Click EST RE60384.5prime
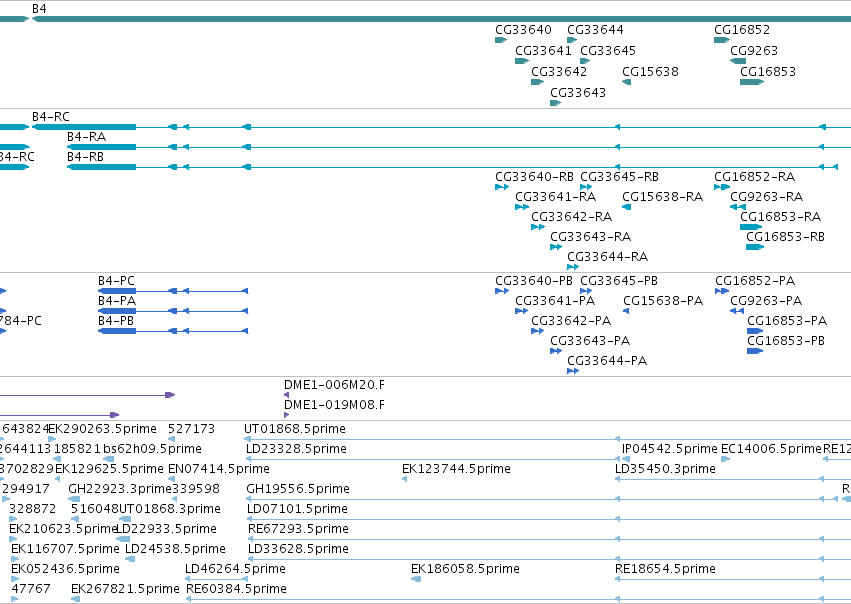Screen dimensions: 851x604 (x=236, y=589)
